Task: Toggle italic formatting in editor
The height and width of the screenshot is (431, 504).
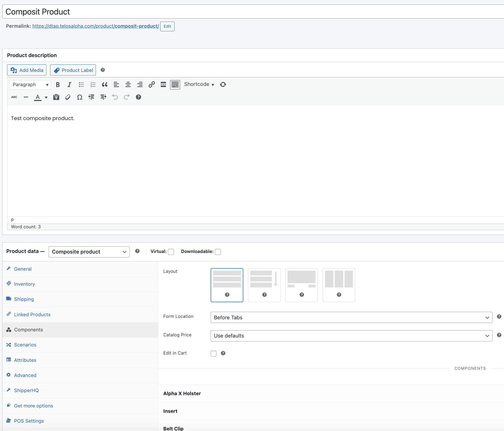Action: click(x=69, y=85)
